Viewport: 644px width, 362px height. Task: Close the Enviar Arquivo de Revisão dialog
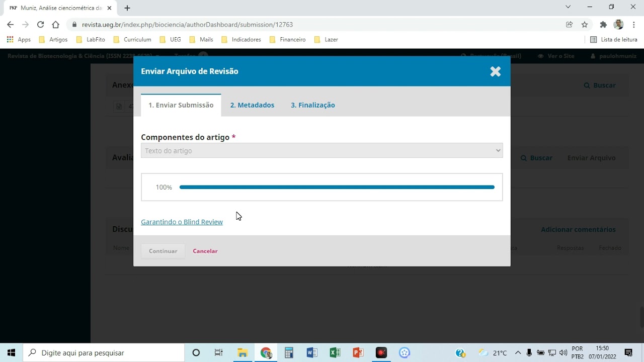[x=496, y=71]
